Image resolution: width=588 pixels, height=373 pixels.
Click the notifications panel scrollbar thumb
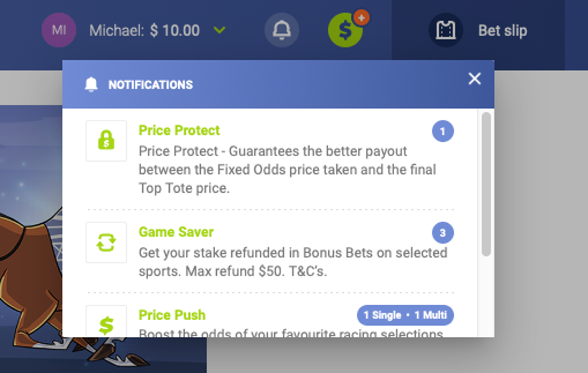(x=486, y=184)
